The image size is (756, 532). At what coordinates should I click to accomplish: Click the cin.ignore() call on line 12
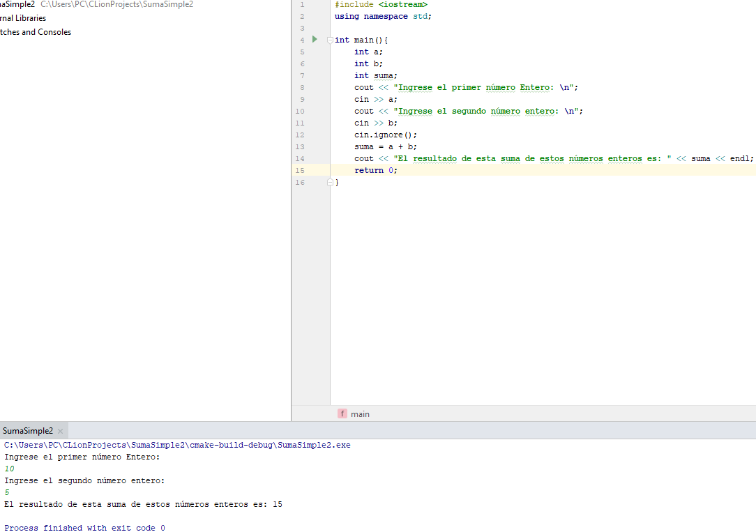pos(384,135)
